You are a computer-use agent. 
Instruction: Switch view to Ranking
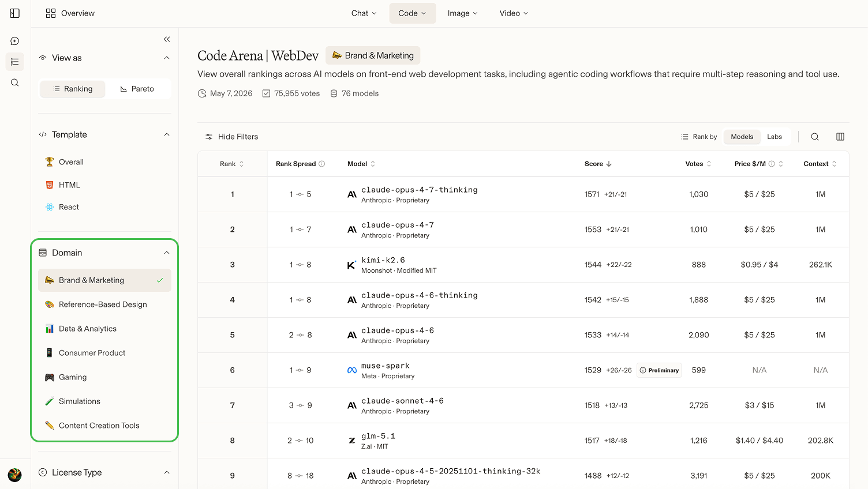(73, 89)
